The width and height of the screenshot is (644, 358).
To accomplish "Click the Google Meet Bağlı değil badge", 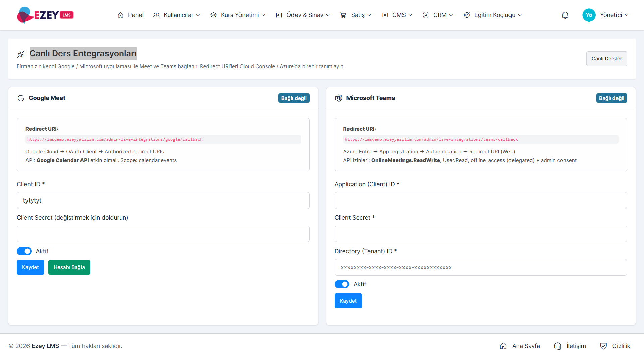I will point(294,98).
